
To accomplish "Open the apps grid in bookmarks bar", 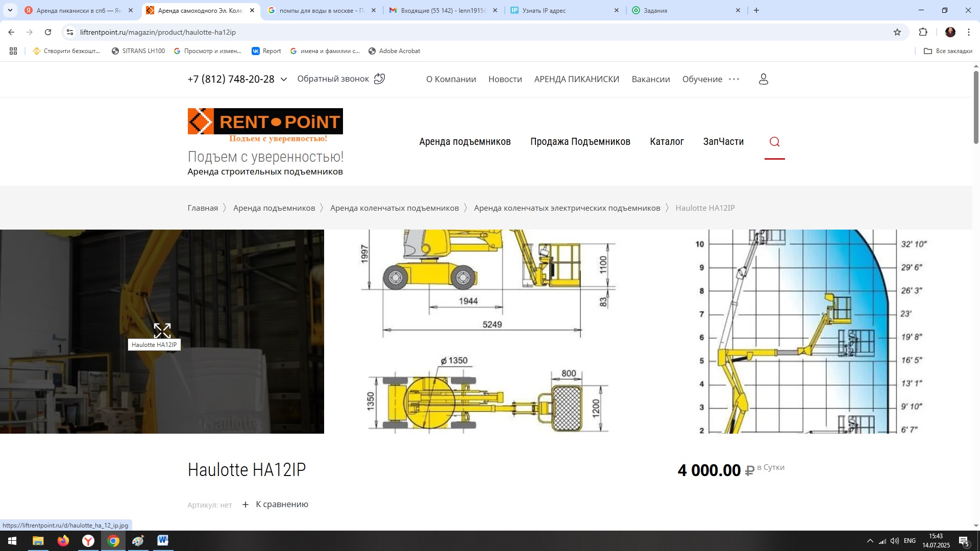I will tap(13, 51).
